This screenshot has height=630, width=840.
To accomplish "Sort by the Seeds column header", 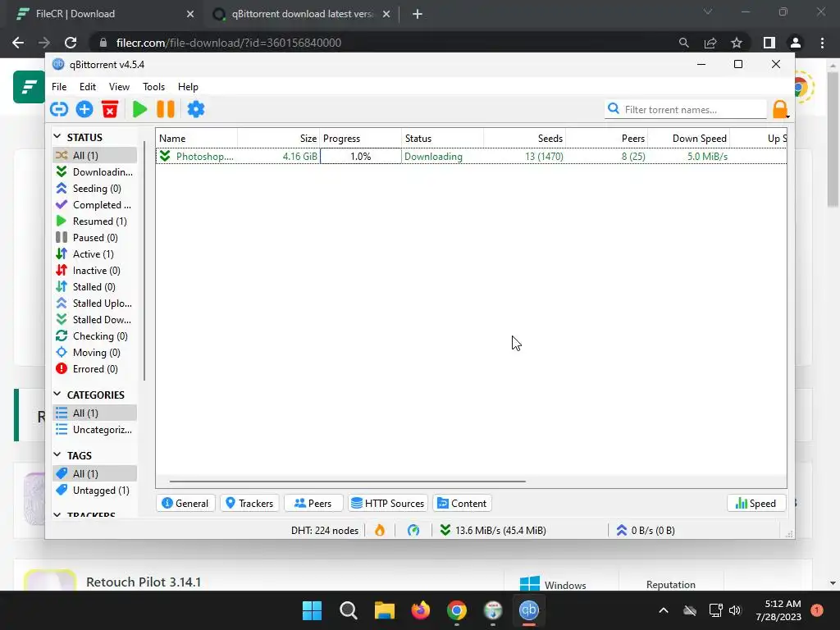I will click(x=524, y=138).
